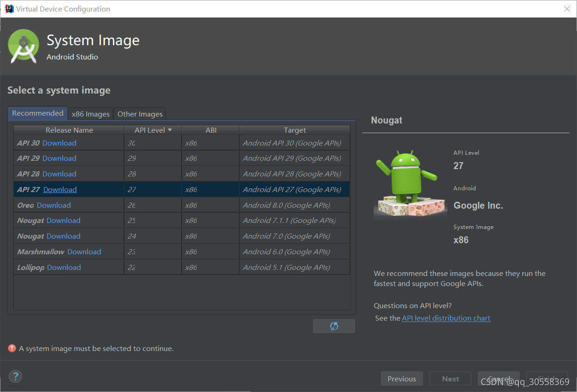Download the Marshmallow system image
Image resolution: width=577 pixels, height=392 pixels.
click(84, 252)
